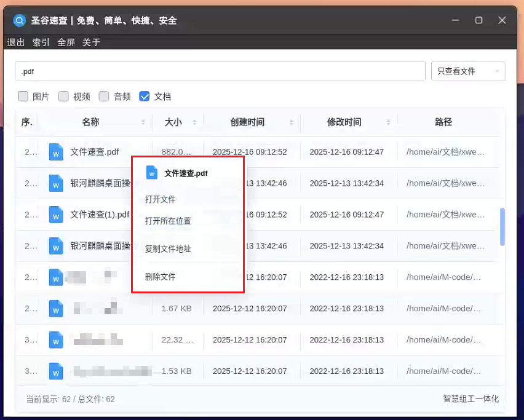Select 复制文件地址 from context menu
The height and width of the screenshot is (420, 524).
[168, 249]
